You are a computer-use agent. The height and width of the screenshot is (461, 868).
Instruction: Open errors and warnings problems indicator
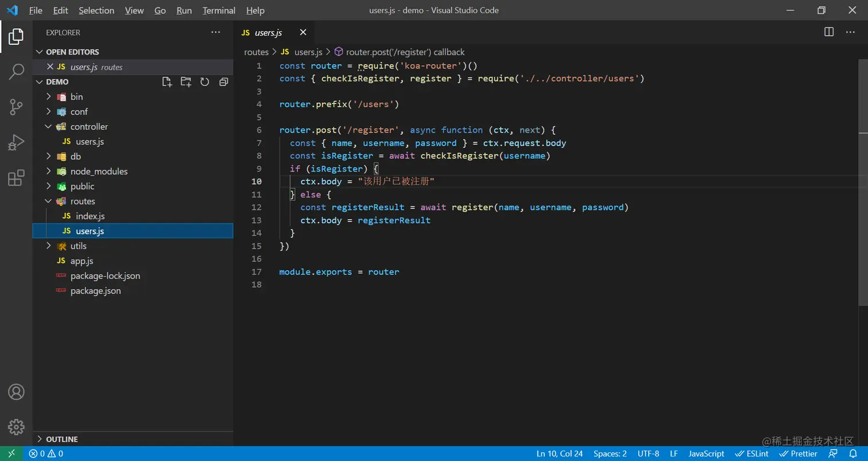pos(46,454)
